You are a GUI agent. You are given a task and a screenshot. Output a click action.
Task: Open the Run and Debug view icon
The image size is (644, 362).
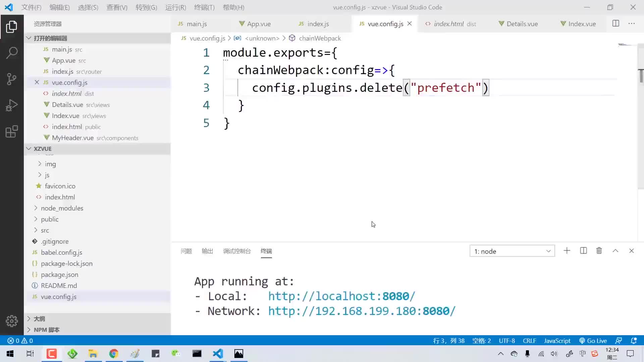pos(12,105)
